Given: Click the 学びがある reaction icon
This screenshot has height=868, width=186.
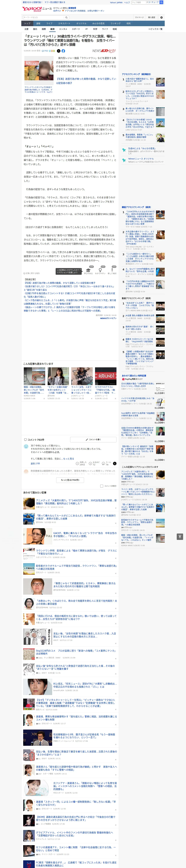Looking at the screenshot, I should tap(89, 270).
